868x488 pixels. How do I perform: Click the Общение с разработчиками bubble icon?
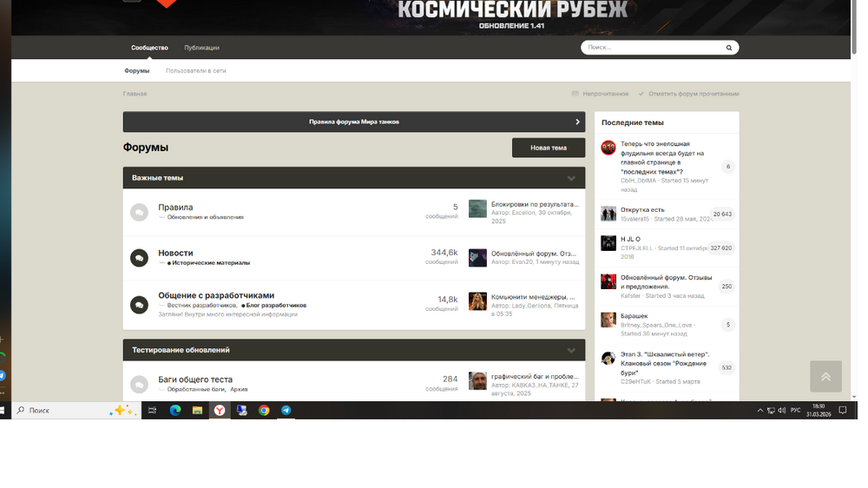[139, 305]
